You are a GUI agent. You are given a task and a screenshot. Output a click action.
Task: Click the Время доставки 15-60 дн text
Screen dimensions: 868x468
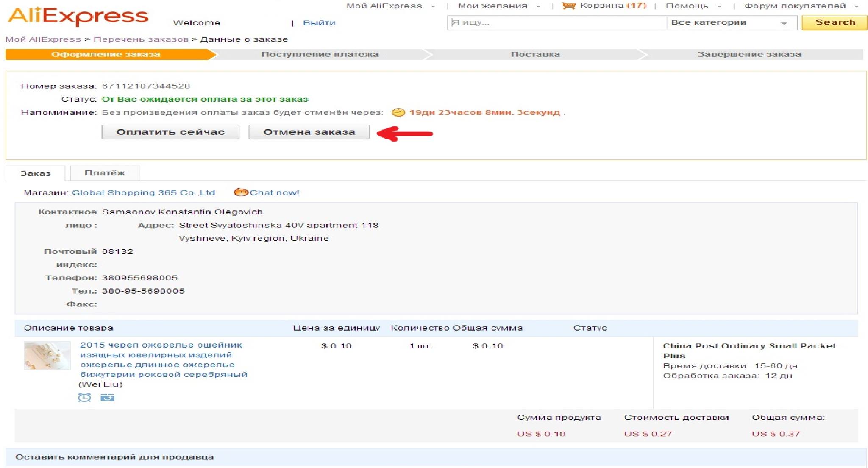730,365
